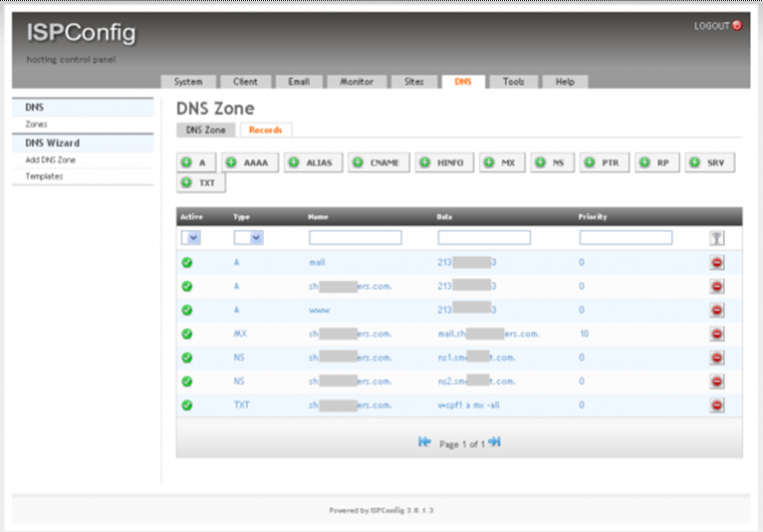Toggle active status of ns1 record
Image resolution: width=763 pixels, height=532 pixels.
click(x=187, y=358)
